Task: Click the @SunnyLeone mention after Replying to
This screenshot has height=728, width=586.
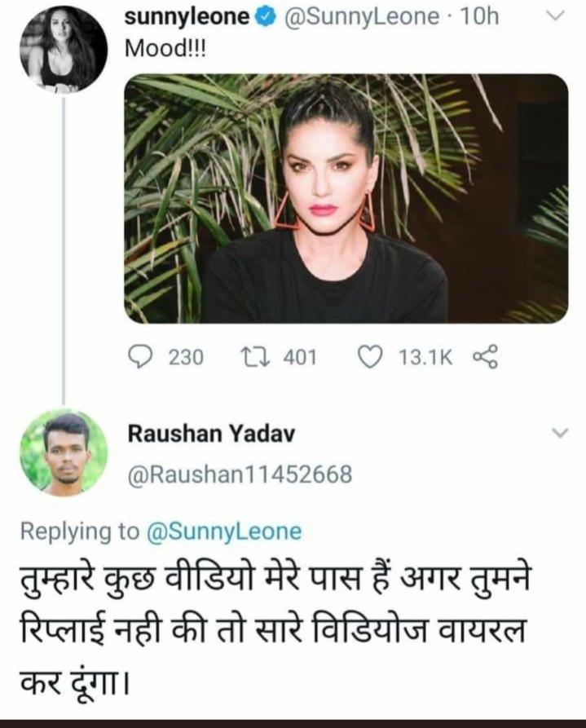Action: coord(223,532)
